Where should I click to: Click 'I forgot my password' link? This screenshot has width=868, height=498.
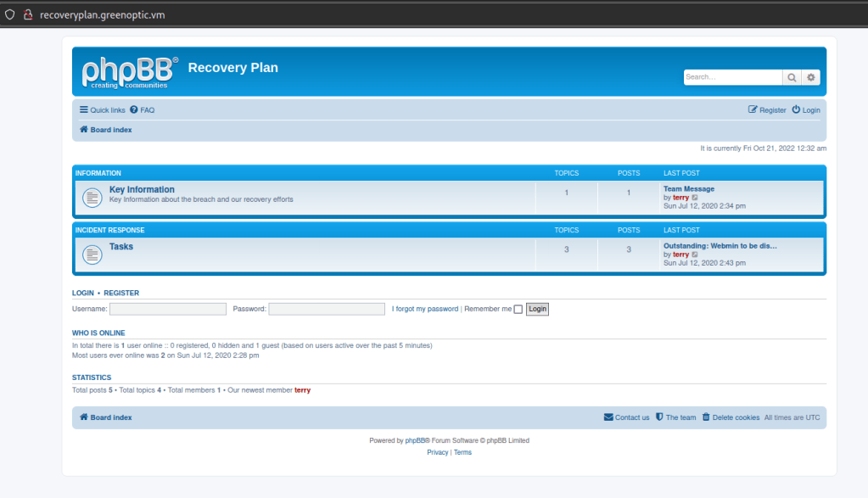click(424, 309)
